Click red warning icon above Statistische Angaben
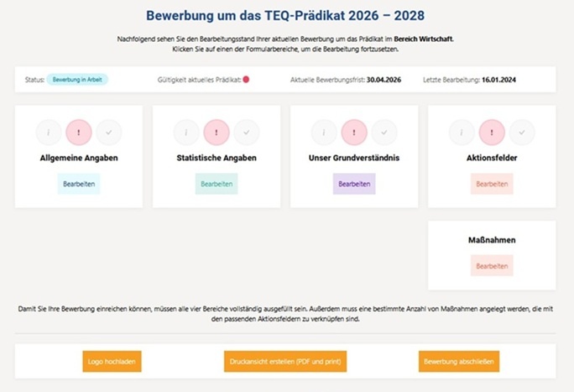 coord(217,132)
